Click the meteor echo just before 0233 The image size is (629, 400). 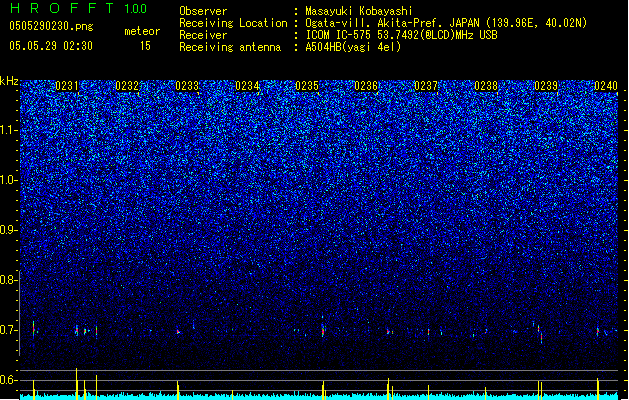pos(178,332)
